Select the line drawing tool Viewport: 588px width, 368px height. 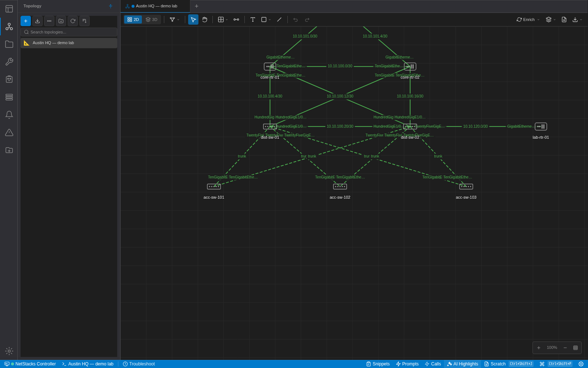279,20
